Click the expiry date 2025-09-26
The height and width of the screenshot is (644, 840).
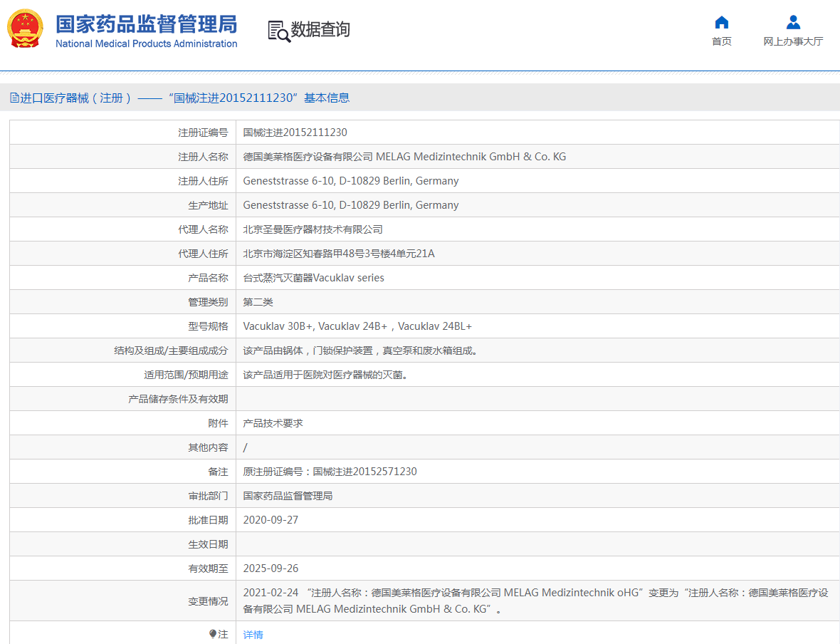click(x=271, y=568)
